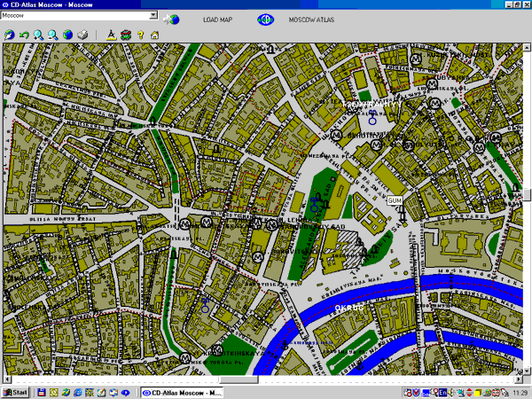This screenshot has height=399, width=532.
Task: Click the metro icon beside IM. LENINA label
Action: (271, 224)
